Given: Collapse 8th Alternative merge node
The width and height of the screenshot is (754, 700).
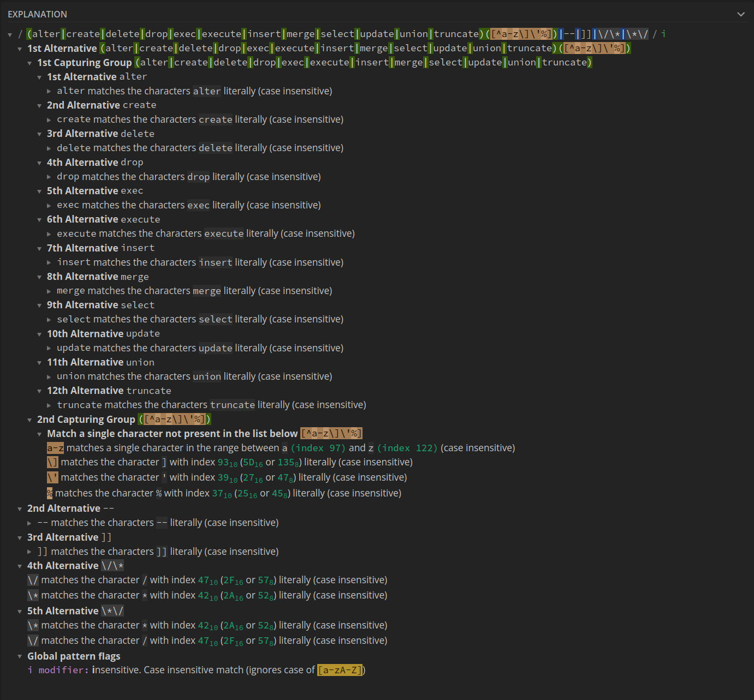Looking at the screenshot, I should (39, 277).
